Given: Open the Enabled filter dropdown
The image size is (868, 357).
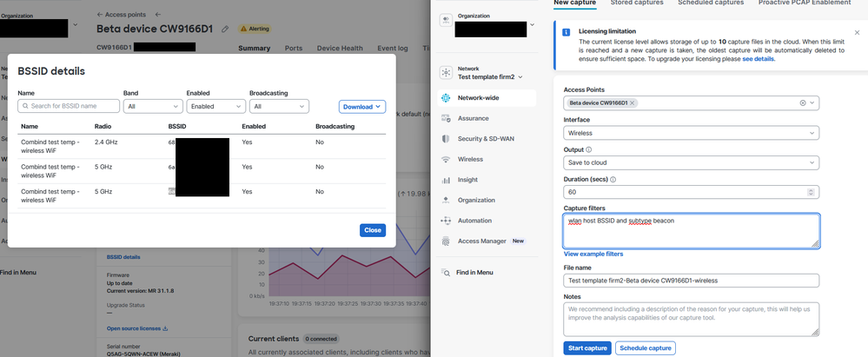Looking at the screenshot, I should click(x=215, y=107).
